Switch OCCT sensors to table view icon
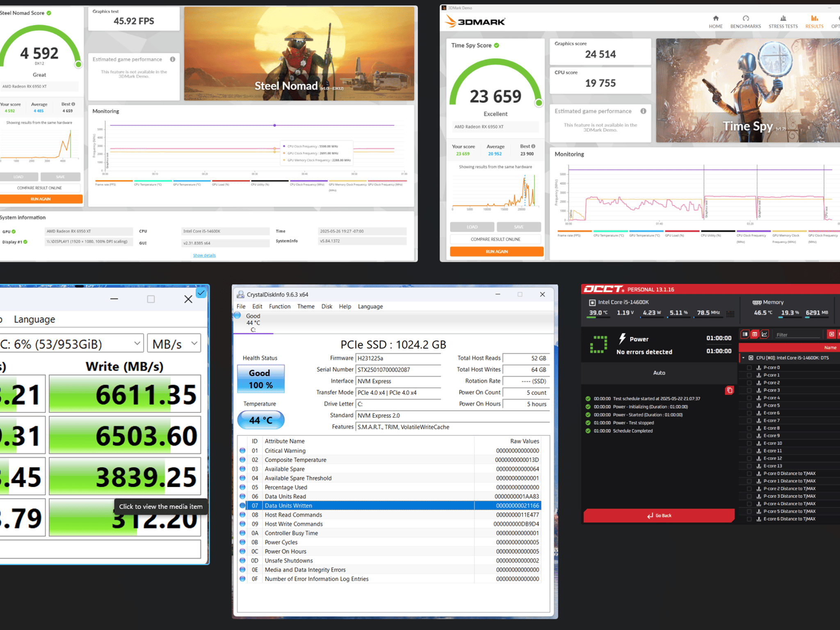Image resolution: width=840 pixels, height=630 pixels. [755, 334]
